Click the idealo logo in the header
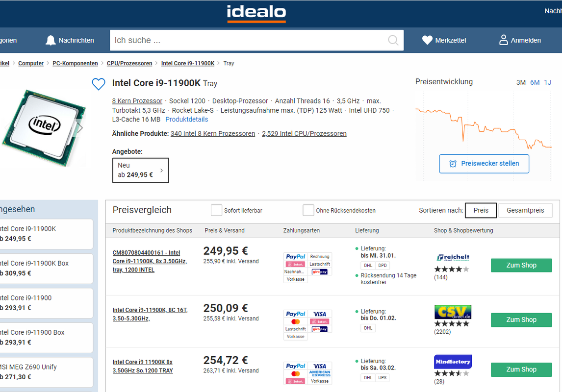 click(x=256, y=14)
